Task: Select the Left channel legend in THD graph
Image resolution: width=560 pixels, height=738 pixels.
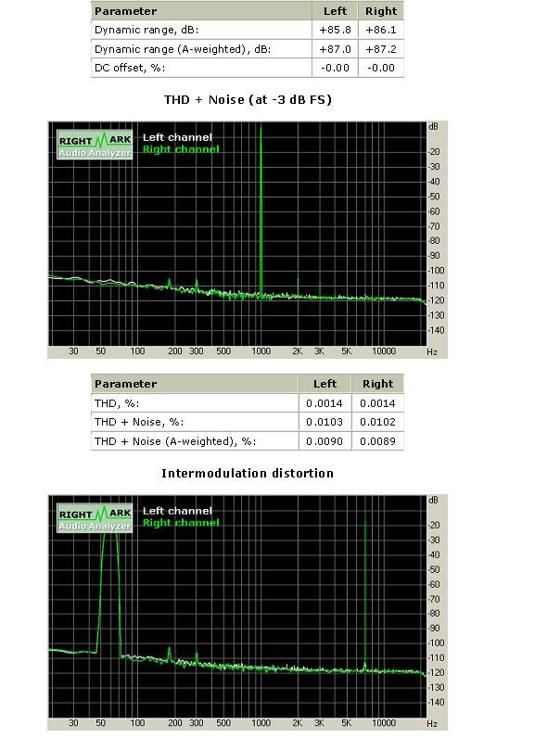Action: click(177, 137)
